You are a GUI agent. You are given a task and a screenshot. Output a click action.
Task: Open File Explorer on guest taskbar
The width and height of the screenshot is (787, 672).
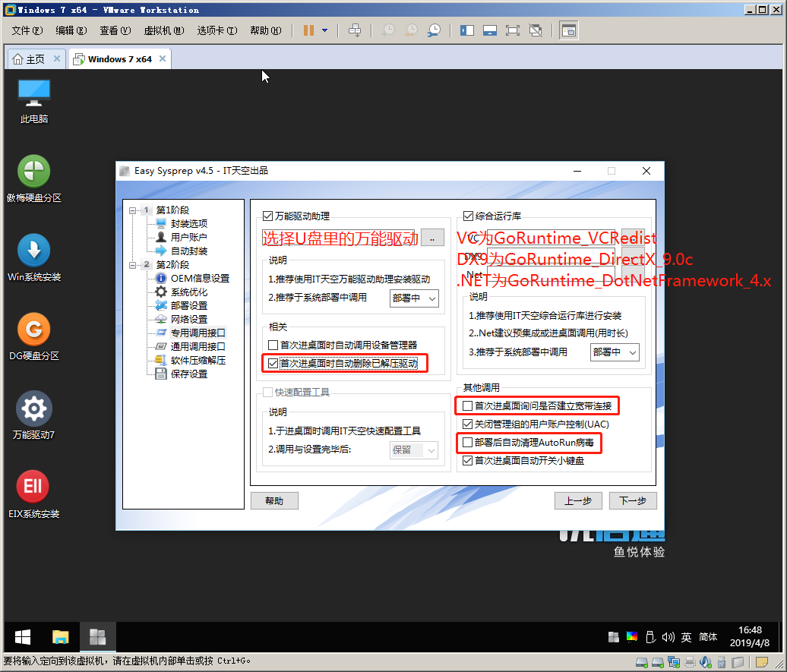pos(60,637)
